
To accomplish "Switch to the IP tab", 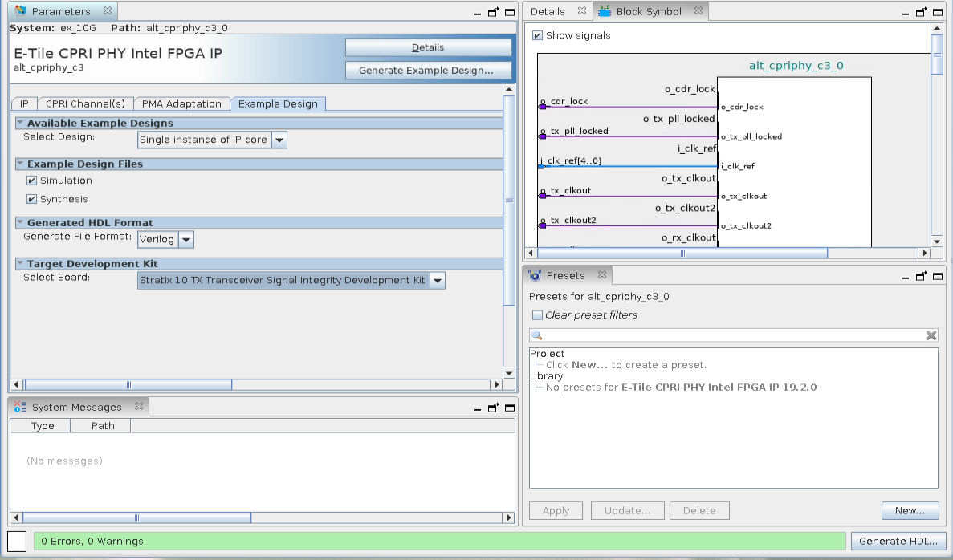I will point(24,103).
